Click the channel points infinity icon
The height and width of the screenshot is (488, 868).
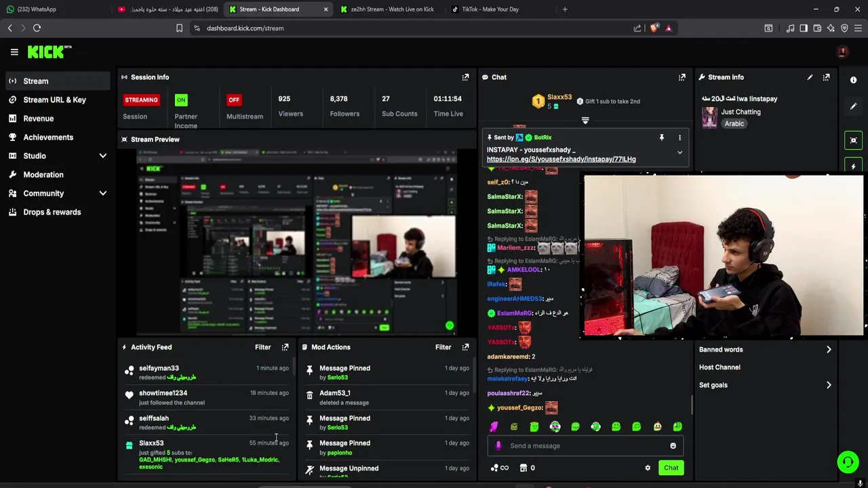[500, 468]
